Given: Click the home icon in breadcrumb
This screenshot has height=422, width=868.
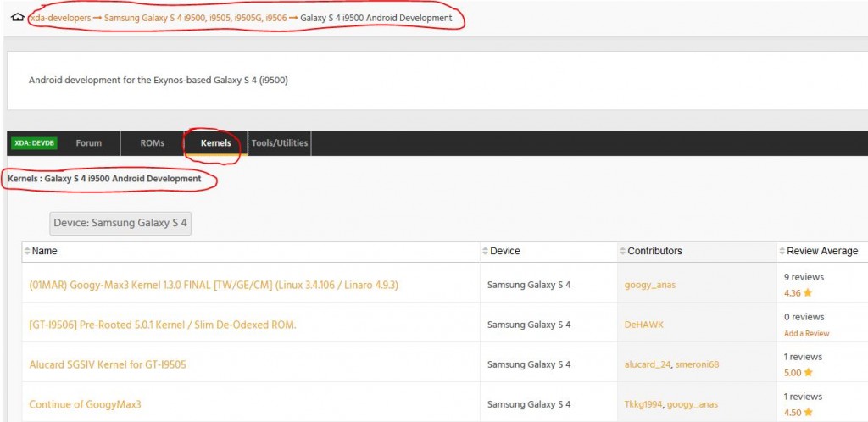Looking at the screenshot, I should point(18,17).
